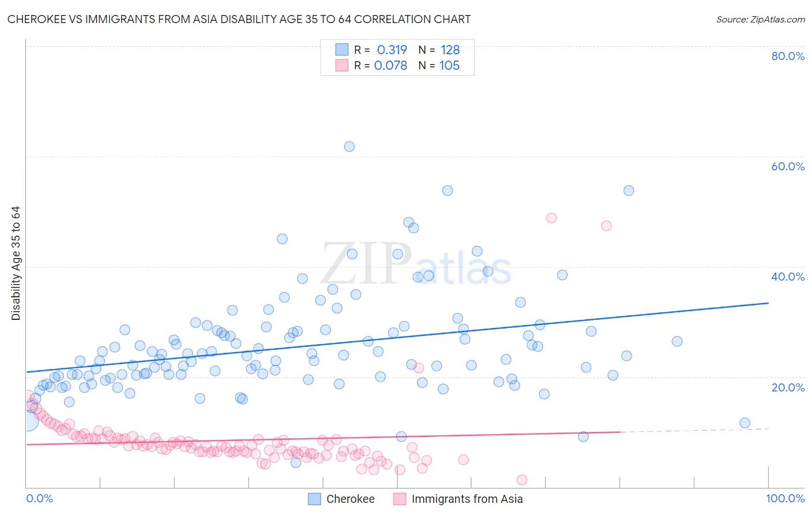812x515 pixels.
Task: Click the blue swatch beside R = 0.319
Action: click(x=342, y=50)
